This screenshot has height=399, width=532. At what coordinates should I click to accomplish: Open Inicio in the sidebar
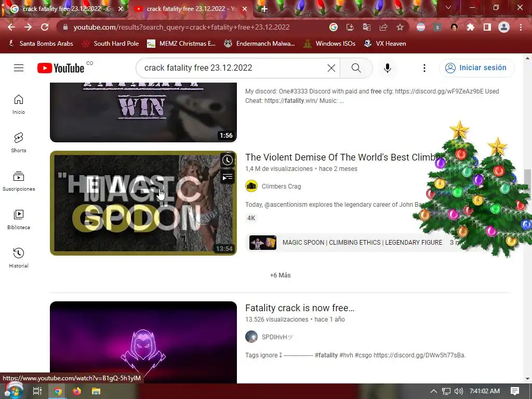pos(19,104)
